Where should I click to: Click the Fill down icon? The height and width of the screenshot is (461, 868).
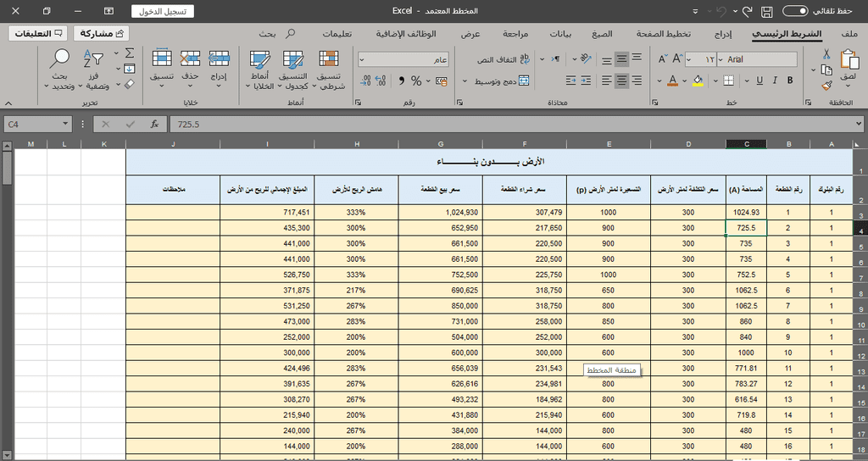(129, 69)
